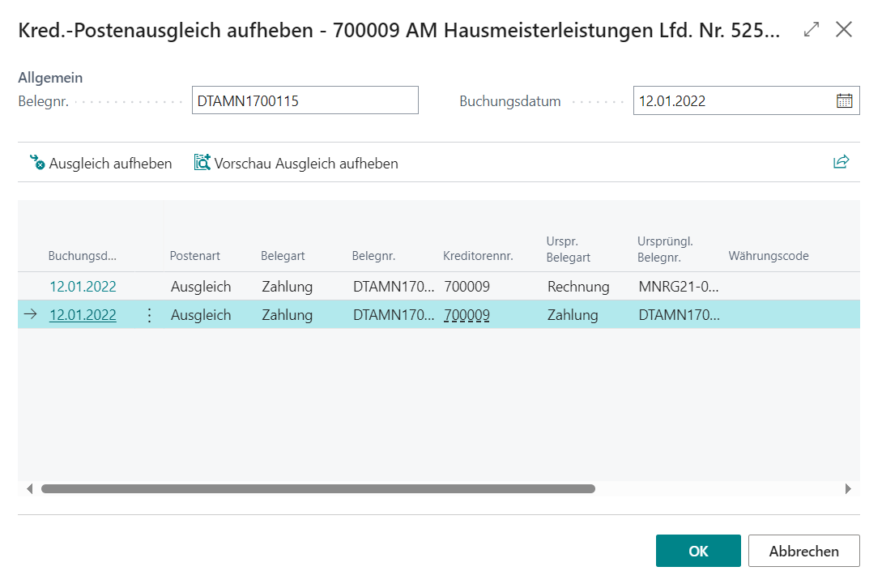Open the underlined 700009 vendor link

tap(466, 314)
